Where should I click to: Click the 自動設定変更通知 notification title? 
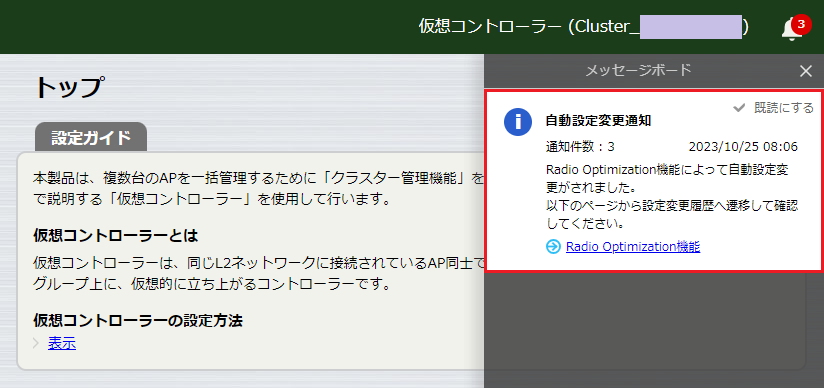[x=599, y=121]
